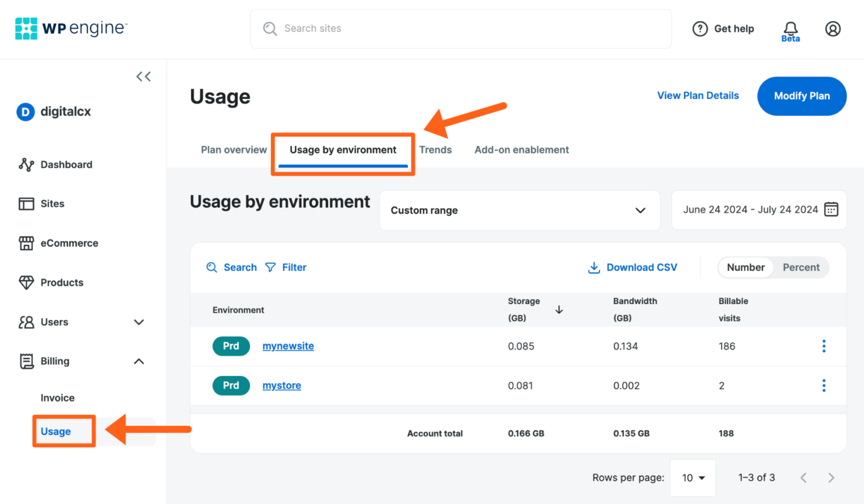Click the Storage column sort arrow
The width and height of the screenshot is (864, 504).
point(559,310)
